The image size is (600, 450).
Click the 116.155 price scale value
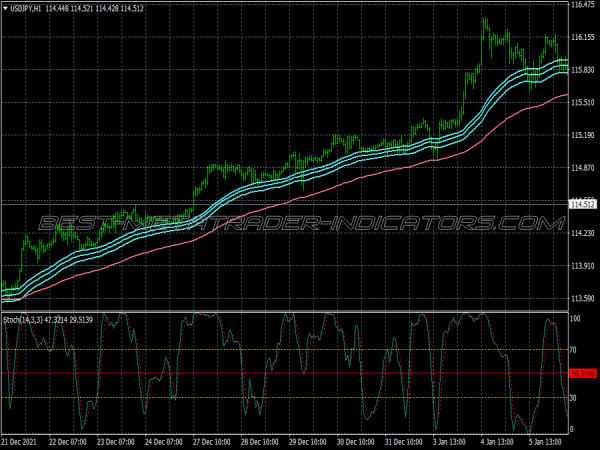coord(582,37)
